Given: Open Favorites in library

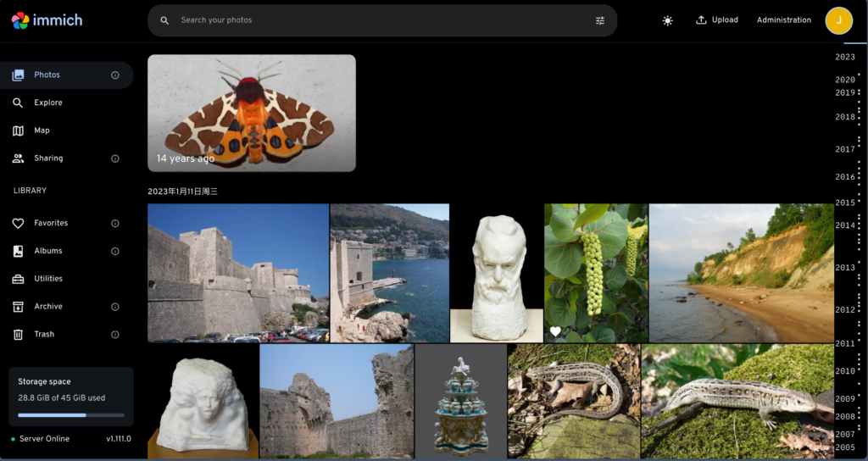Looking at the screenshot, I should pyautogui.click(x=66, y=223).
